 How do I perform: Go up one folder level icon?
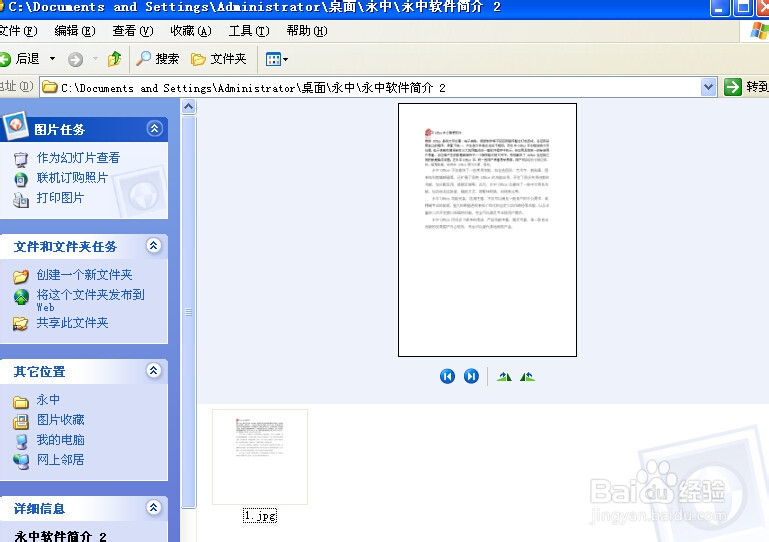tap(115, 59)
